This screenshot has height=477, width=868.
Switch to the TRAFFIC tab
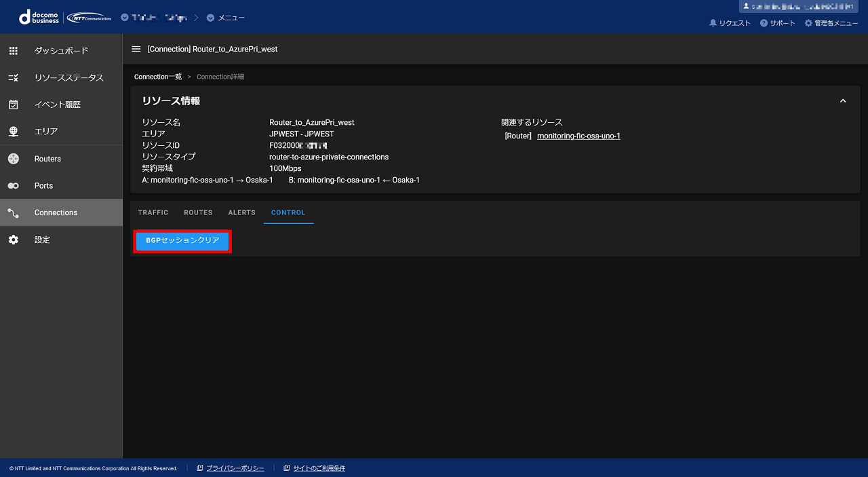point(153,212)
